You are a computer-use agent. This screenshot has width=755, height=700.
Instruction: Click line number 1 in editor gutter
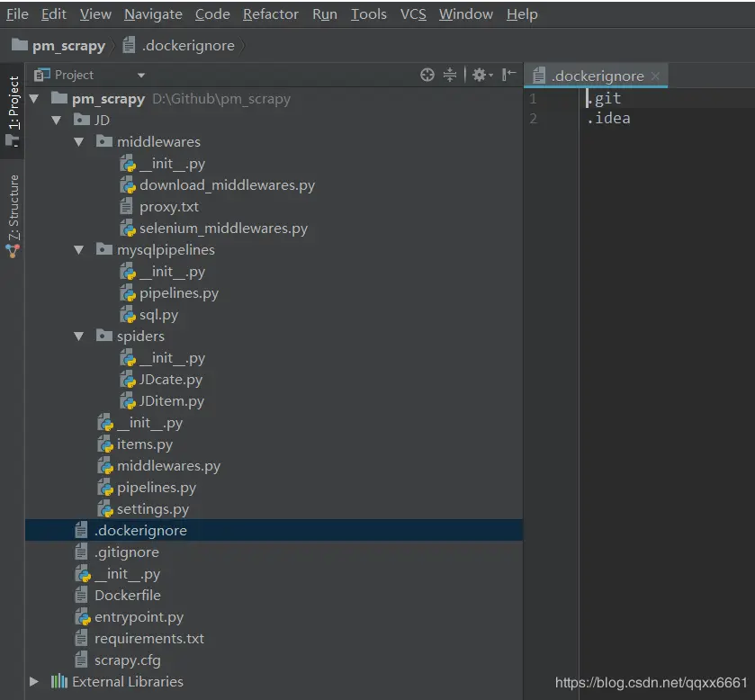tap(533, 99)
